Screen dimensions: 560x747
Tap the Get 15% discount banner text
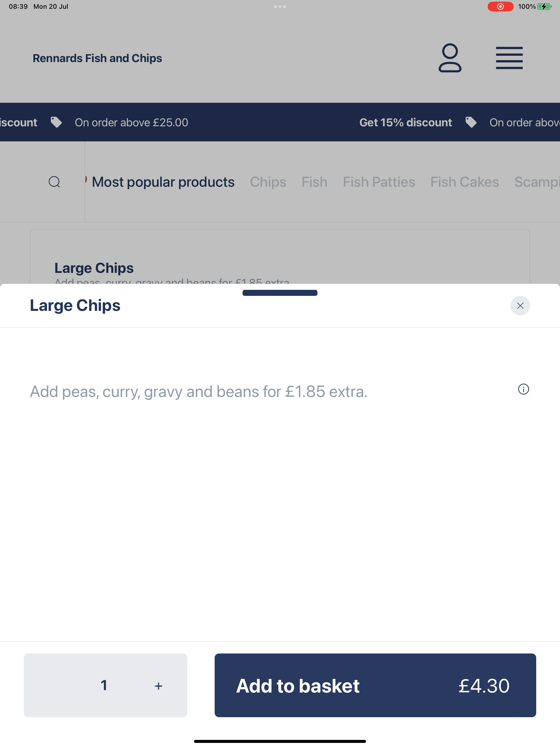coord(405,122)
